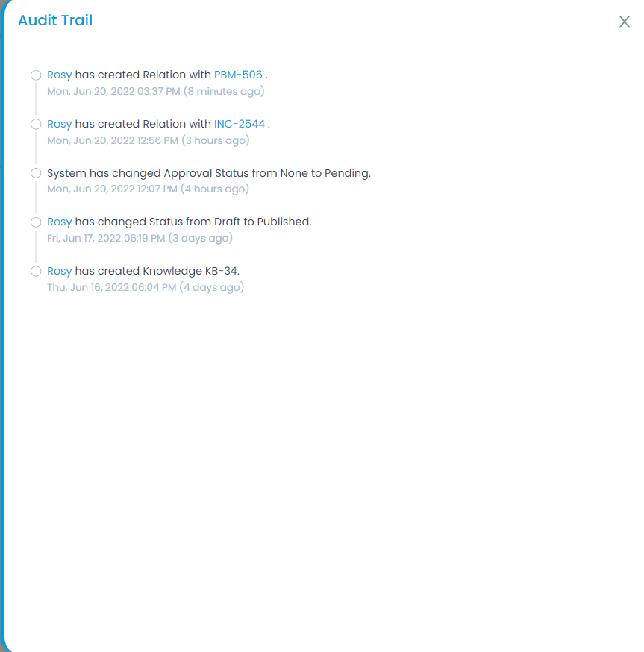Click timestamp 'Mon, Jun 20, 2022 12:56 PM'
Image resolution: width=644 pixels, height=652 pixels.
tap(113, 140)
